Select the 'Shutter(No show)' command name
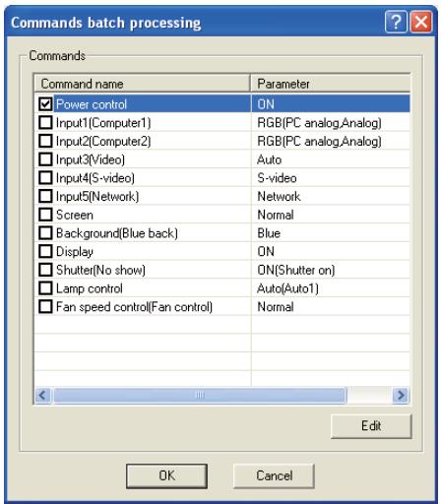Viewport: 441px width, 504px height. 100,270
